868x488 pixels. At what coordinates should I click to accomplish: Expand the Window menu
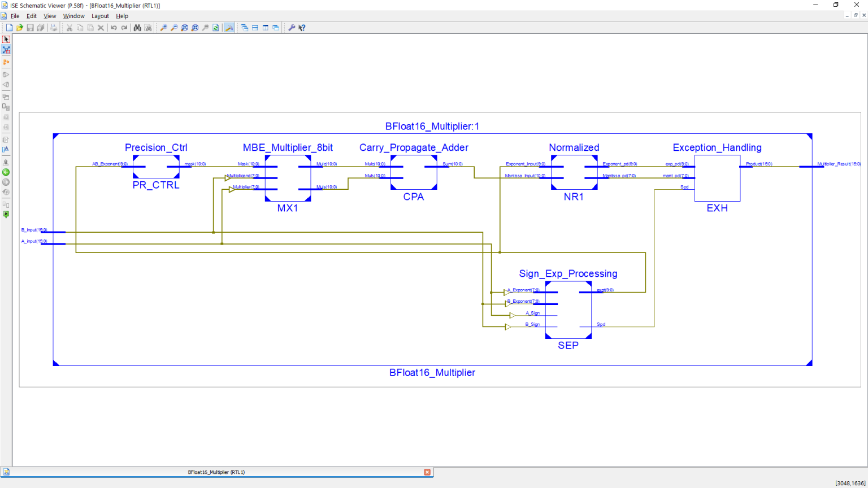click(x=73, y=16)
